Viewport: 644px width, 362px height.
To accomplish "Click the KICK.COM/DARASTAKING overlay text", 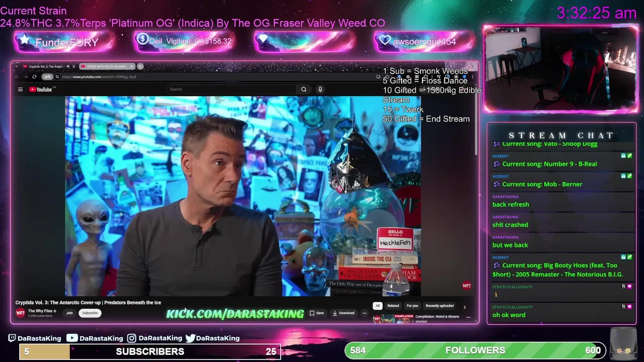I will pos(235,314).
